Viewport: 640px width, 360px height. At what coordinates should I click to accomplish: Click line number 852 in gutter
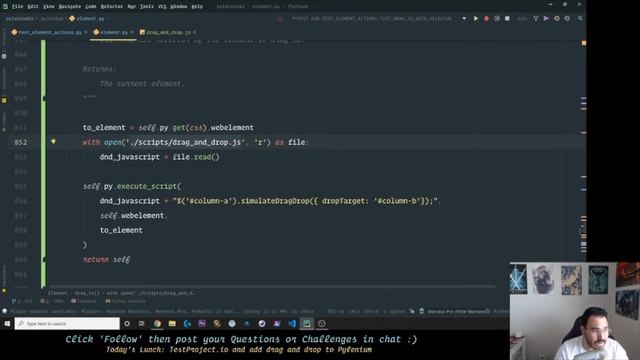[20, 142]
